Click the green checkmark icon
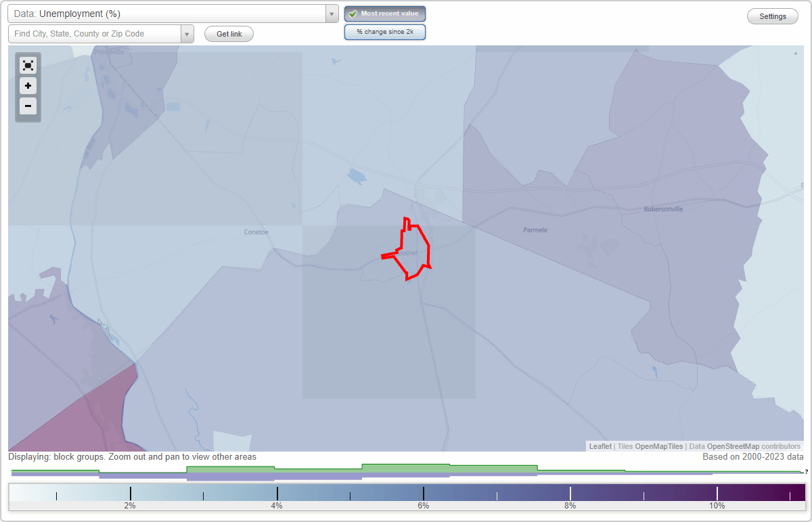812x522 pixels. 352,14
